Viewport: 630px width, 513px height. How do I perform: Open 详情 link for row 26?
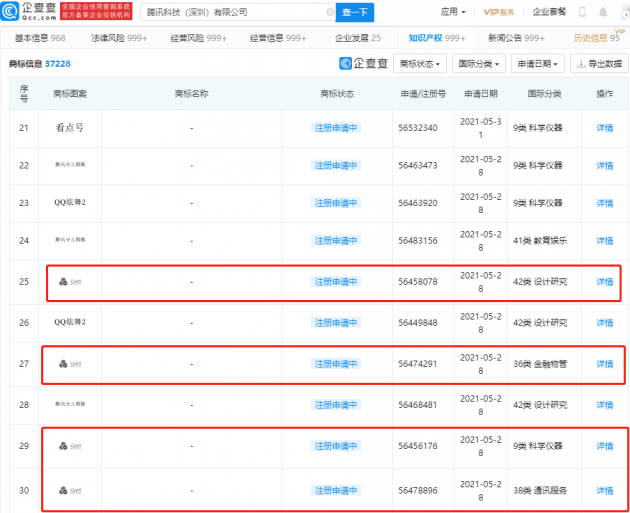click(605, 323)
